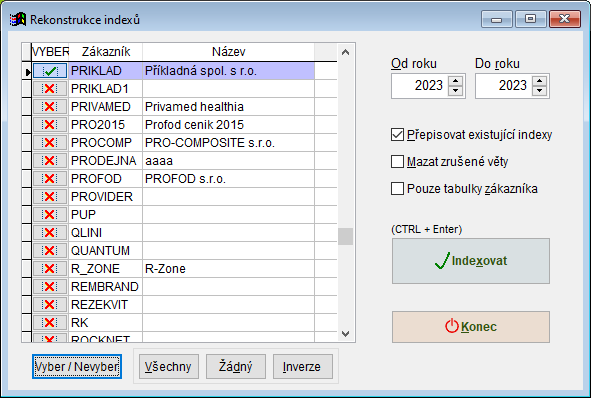Select the PUP customer cell
Image resolution: width=591 pixels, height=398 pixels.
click(106, 215)
